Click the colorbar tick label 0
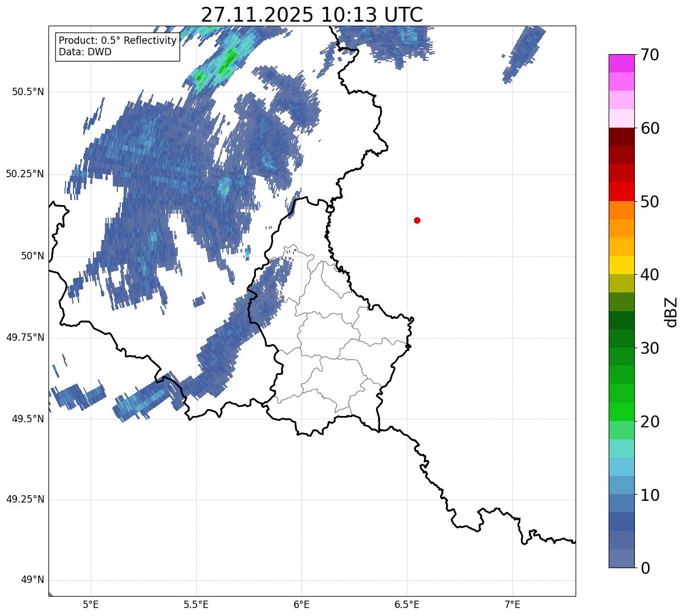Viewport: 685px width, 616px height. (646, 568)
